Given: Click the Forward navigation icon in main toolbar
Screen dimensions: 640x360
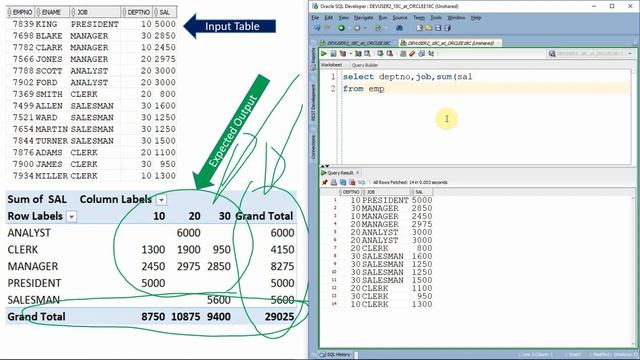Looking at the screenshot, I should click(x=356, y=28).
